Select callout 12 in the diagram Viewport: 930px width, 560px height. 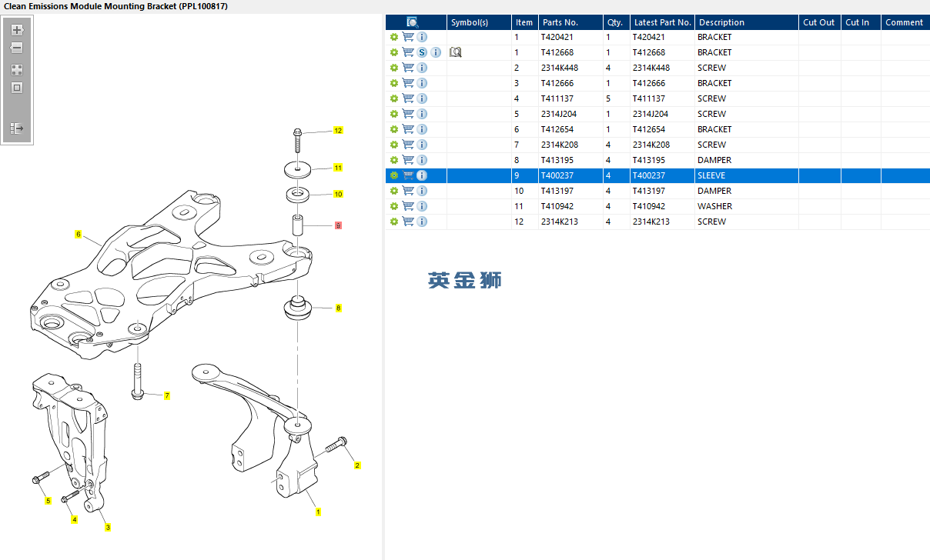coord(337,130)
